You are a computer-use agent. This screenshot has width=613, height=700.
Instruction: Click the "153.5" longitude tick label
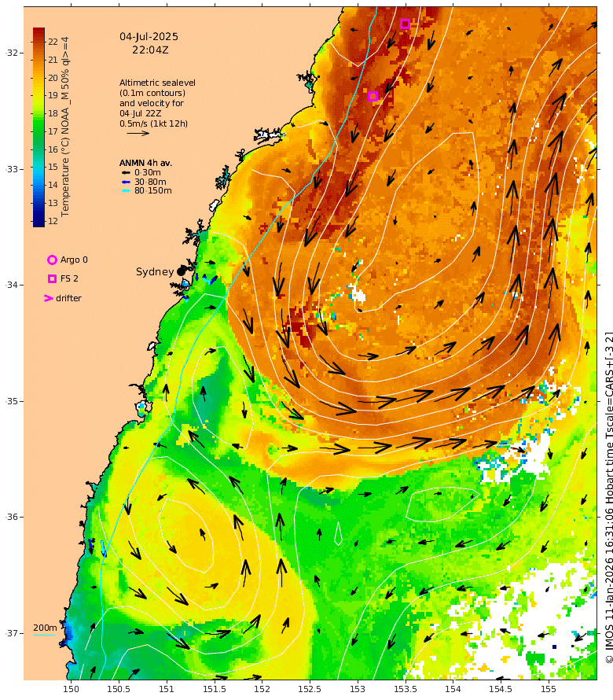point(405,689)
